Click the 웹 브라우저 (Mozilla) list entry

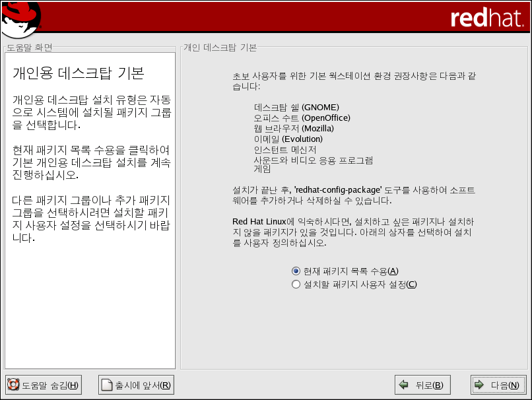[294, 129]
